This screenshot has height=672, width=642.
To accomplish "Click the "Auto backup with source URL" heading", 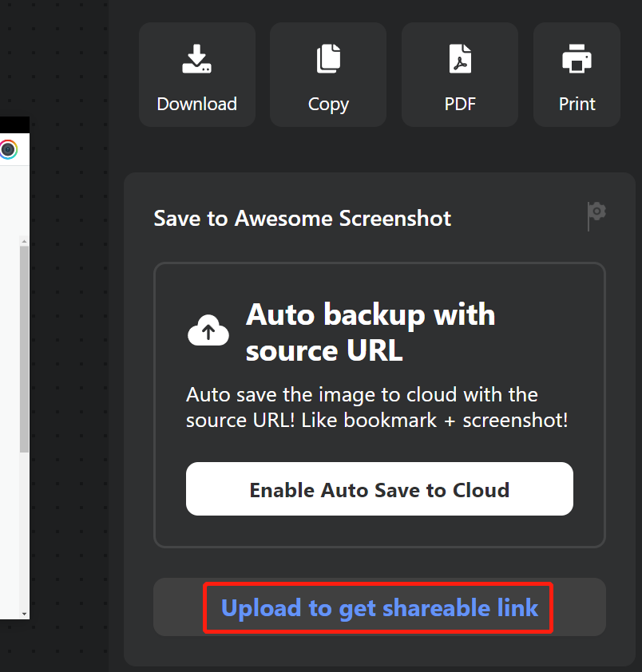I will (x=371, y=332).
